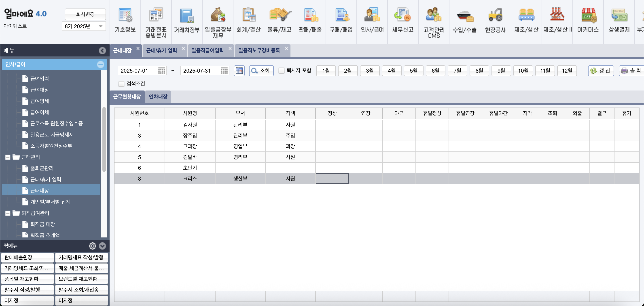Click the 조회 search button
This screenshot has width=644, height=306.
(x=261, y=71)
